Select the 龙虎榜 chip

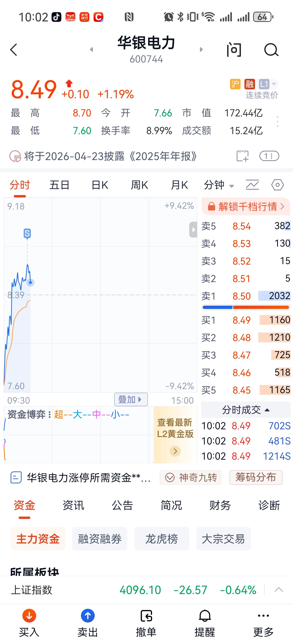pyautogui.click(x=162, y=539)
